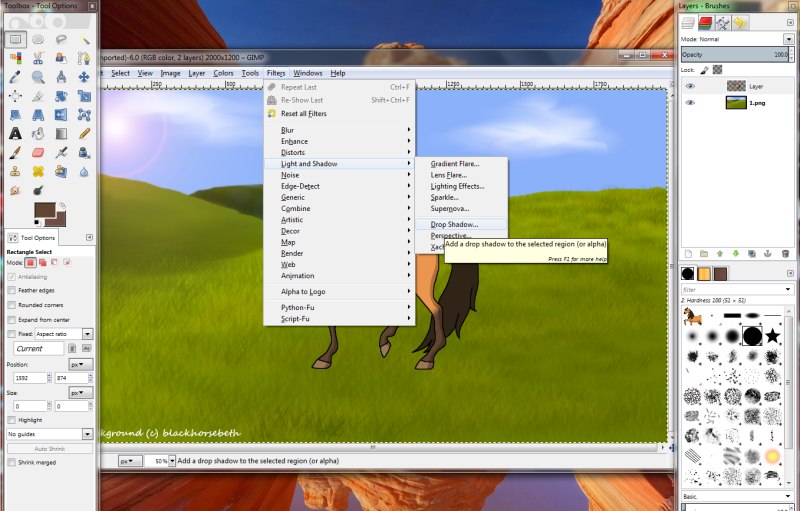Open the Position unit px dropdown
Viewport: 800px width, 511px height.
[81, 365]
